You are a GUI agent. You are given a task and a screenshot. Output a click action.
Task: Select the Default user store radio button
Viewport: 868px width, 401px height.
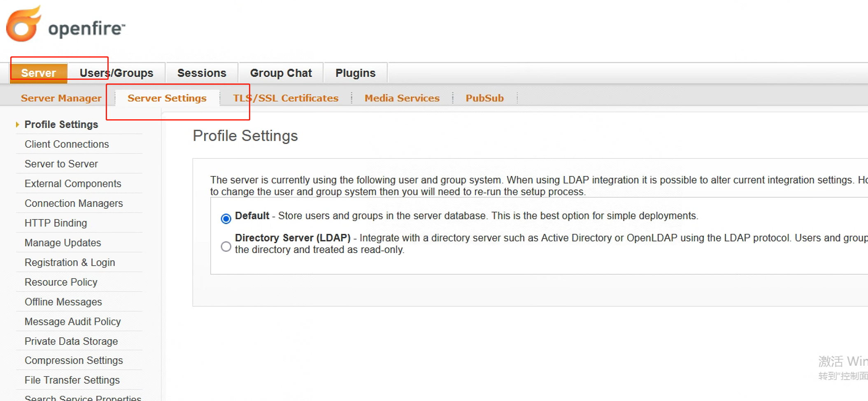click(226, 218)
